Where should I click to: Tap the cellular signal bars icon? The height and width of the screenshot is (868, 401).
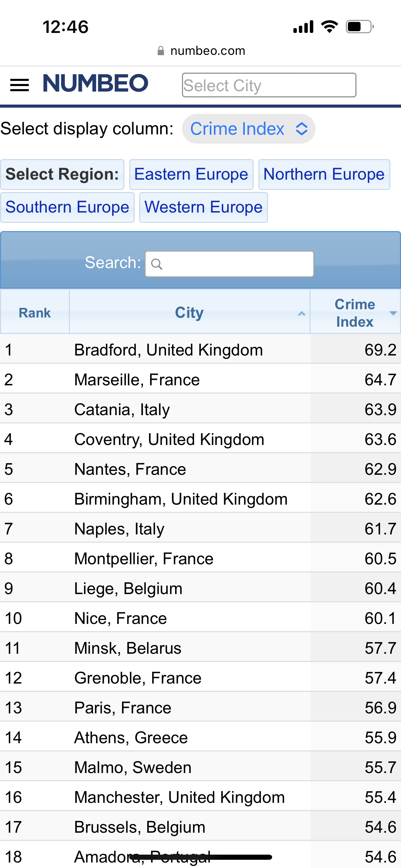click(x=303, y=26)
